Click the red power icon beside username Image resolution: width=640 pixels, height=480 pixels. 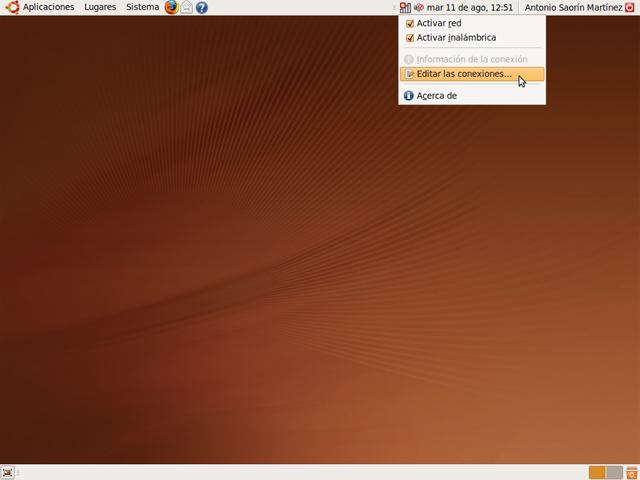(x=630, y=7)
